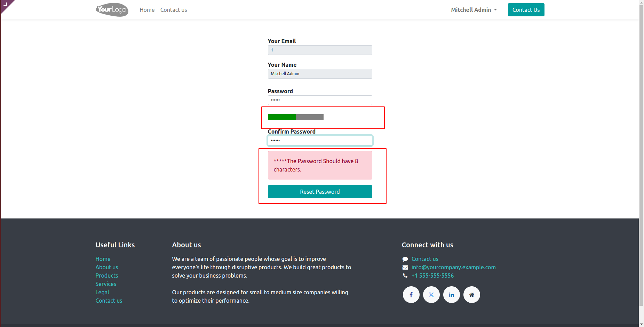The width and height of the screenshot is (644, 327).
Task: Click into the Confirm Password field
Action: point(320,141)
